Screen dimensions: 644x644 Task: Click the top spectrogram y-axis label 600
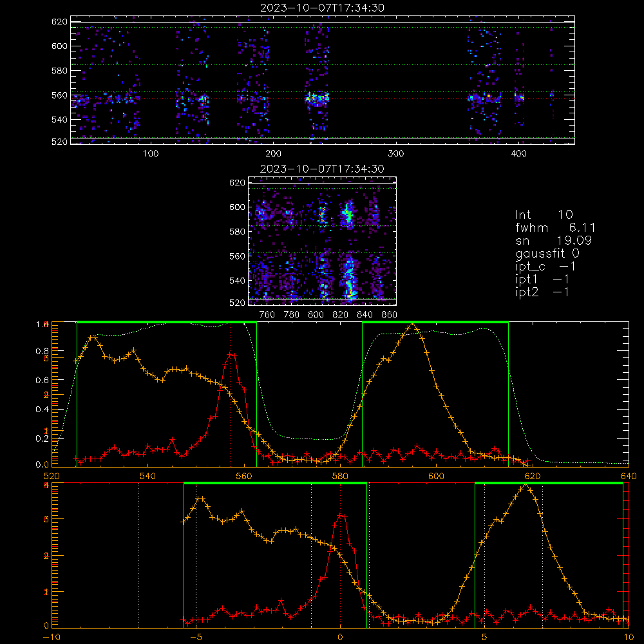tap(59, 46)
